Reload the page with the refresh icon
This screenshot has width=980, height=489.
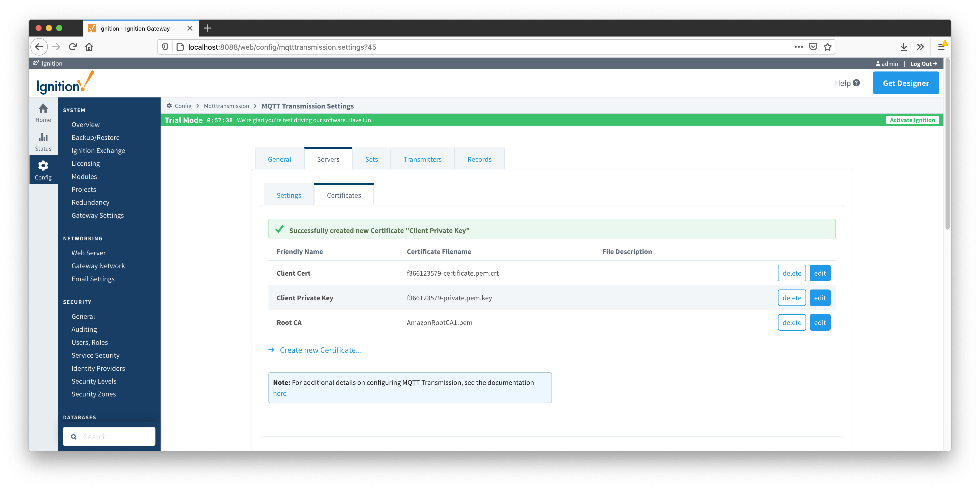coord(73,47)
